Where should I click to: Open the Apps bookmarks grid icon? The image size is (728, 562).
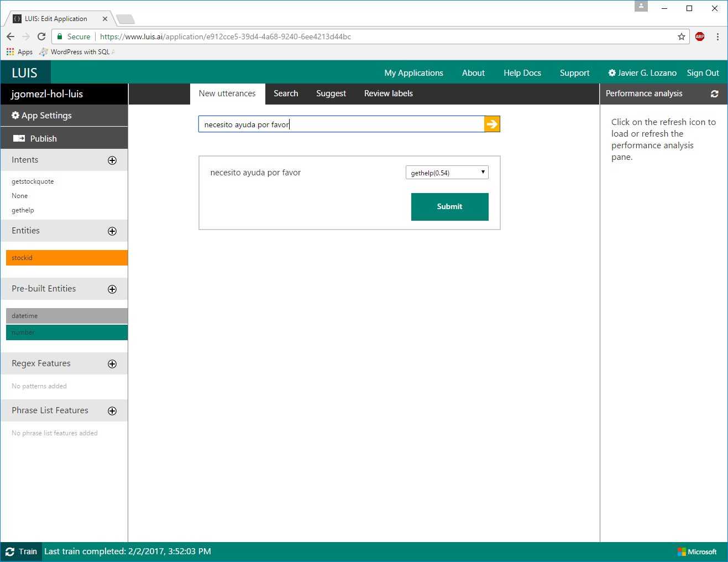(10, 51)
